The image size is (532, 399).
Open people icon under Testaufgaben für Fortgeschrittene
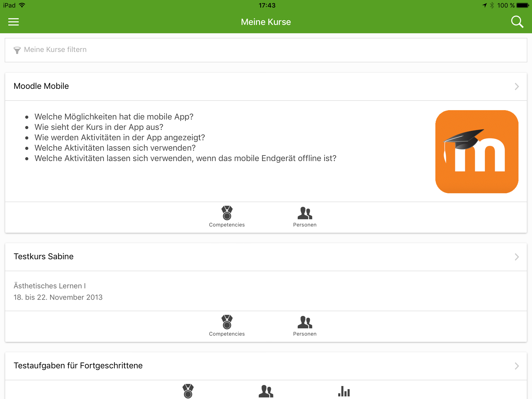(x=266, y=391)
